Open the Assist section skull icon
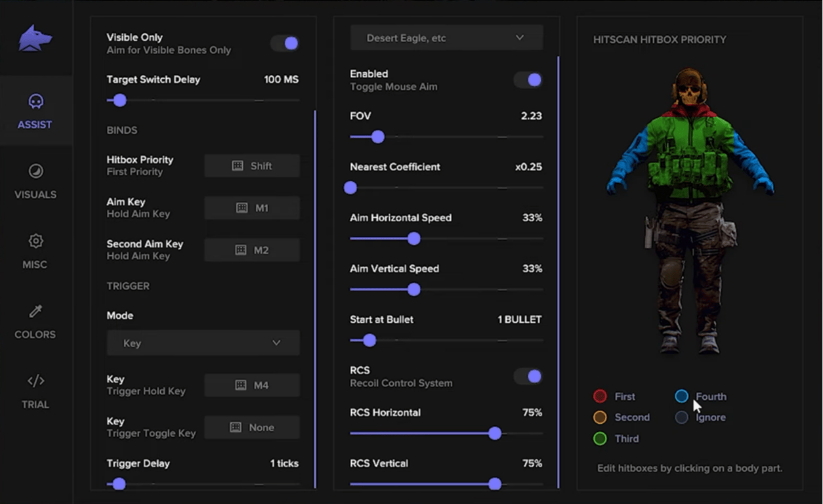823x504 pixels. [x=35, y=102]
